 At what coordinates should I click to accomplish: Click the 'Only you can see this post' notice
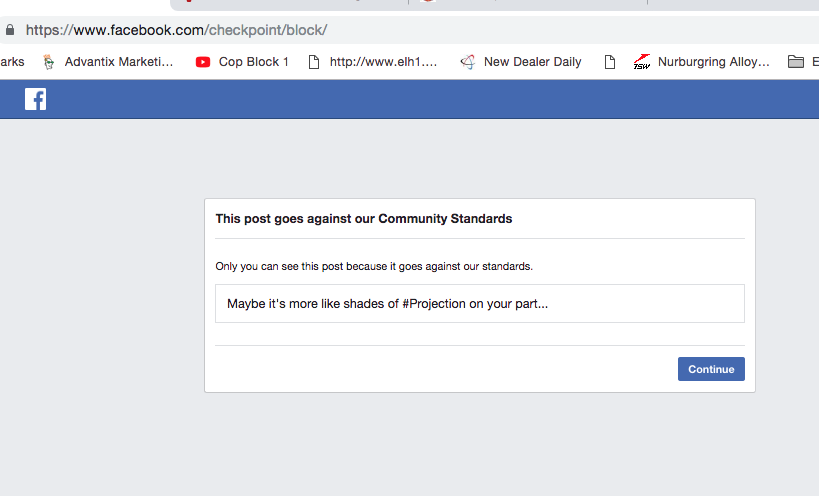point(374,267)
